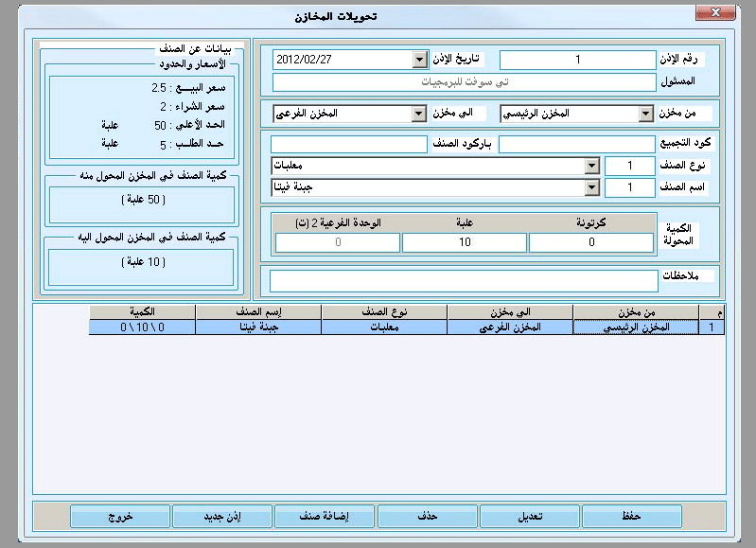Click the المسئول field

click(465, 82)
